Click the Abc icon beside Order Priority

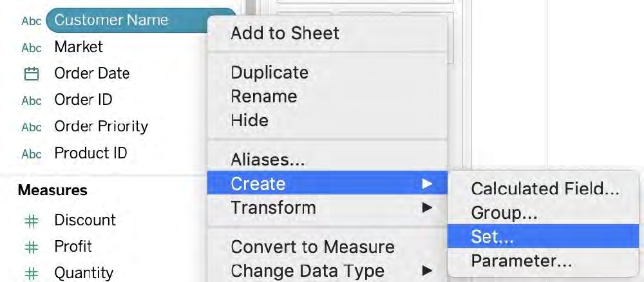click(32, 127)
